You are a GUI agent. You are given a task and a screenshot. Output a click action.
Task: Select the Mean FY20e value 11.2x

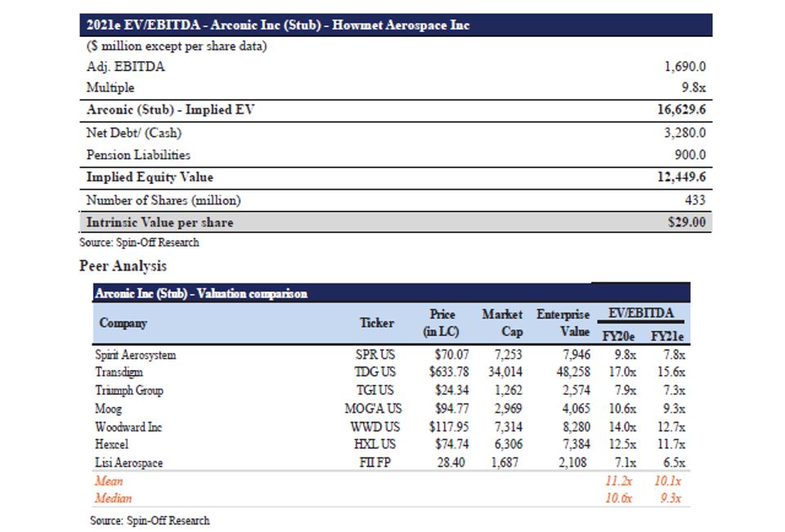[620, 481]
